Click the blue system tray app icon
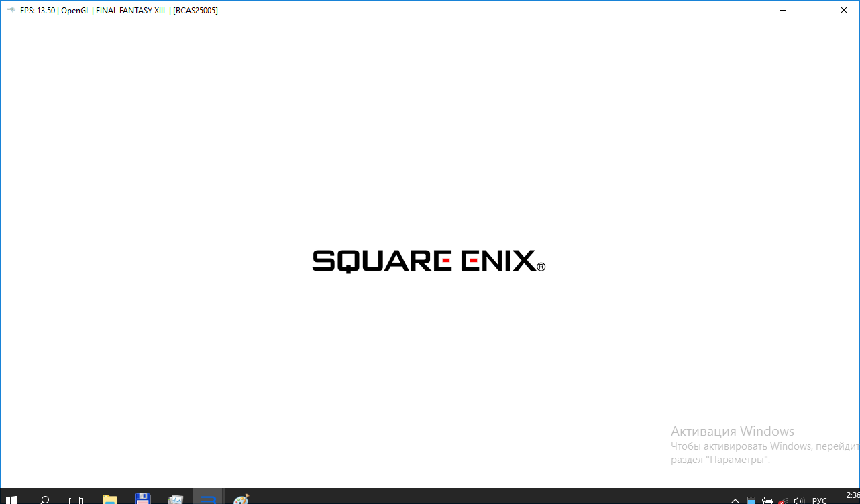Image resolution: width=860 pixels, height=504 pixels. (751, 500)
